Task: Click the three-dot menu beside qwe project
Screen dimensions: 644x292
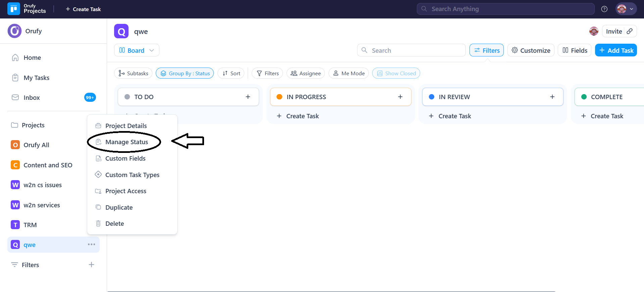Action: click(x=91, y=244)
